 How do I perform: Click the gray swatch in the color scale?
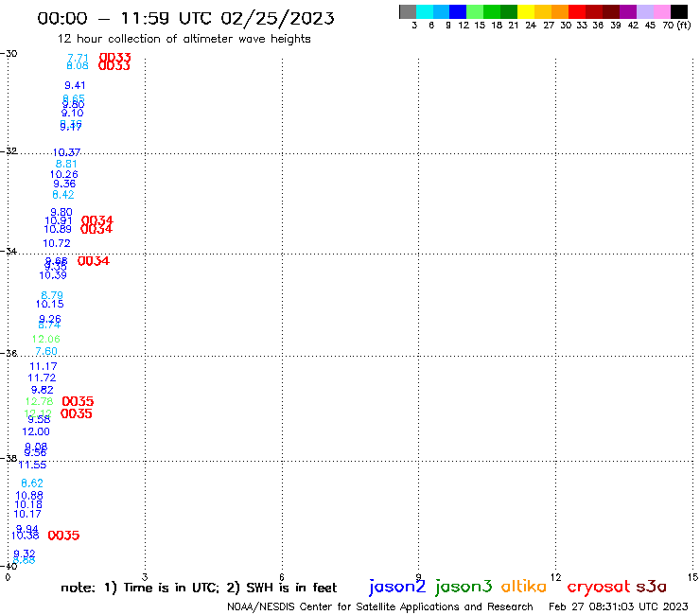click(x=408, y=11)
